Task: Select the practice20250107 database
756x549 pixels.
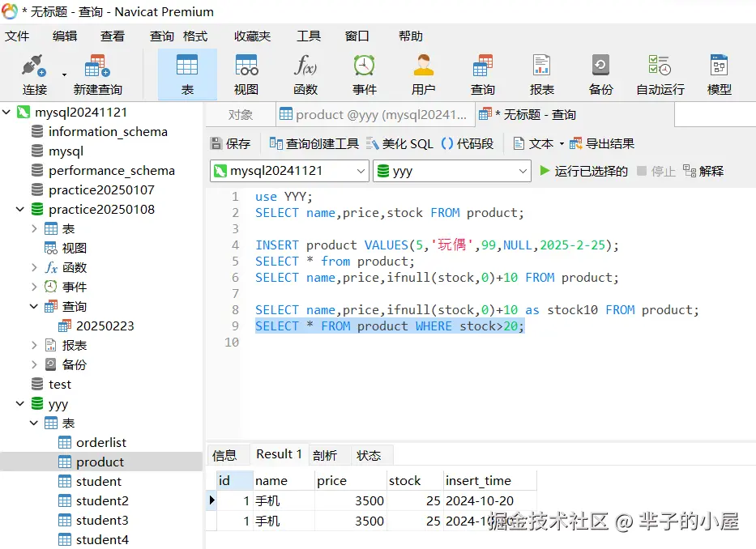Action: (93, 190)
